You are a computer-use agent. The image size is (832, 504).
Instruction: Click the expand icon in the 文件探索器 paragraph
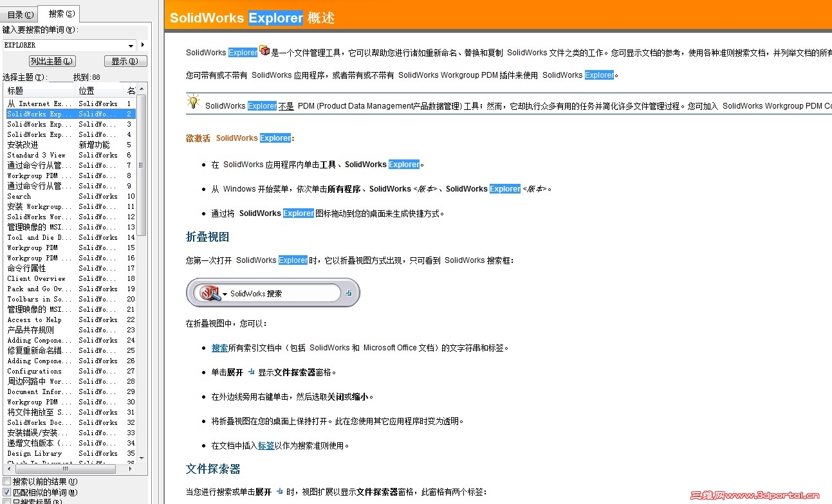pos(279,491)
